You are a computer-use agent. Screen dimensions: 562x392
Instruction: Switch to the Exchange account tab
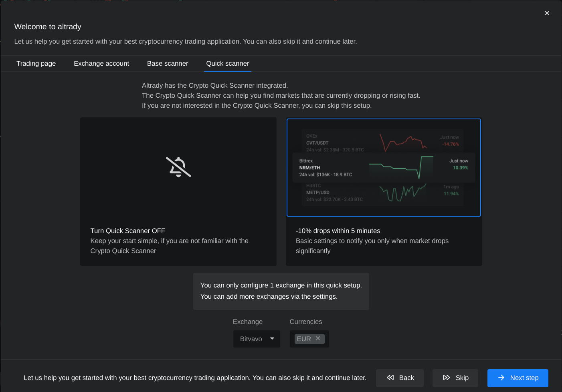(101, 63)
